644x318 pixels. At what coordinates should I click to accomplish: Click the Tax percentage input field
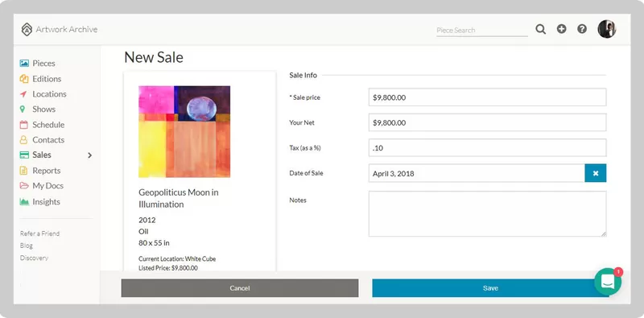click(488, 148)
